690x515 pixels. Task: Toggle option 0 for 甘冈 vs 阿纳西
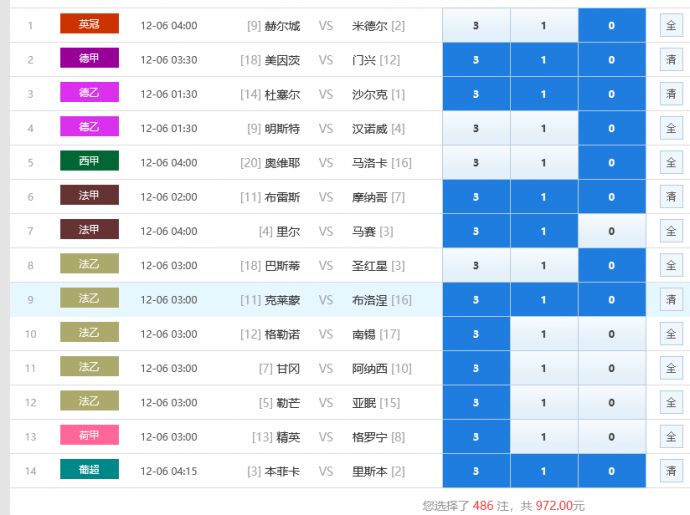point(612,368)
